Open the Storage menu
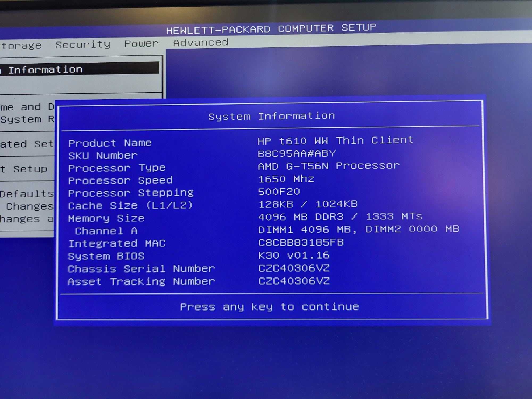Viewport: 532px width, 399px height. pos(21,46)
